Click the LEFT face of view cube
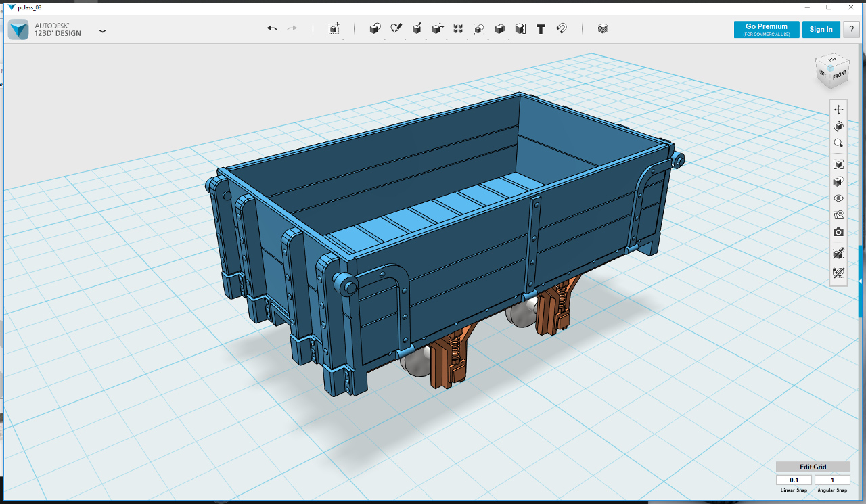Screen dimensions: 866x504 click(x=823, y=73)
